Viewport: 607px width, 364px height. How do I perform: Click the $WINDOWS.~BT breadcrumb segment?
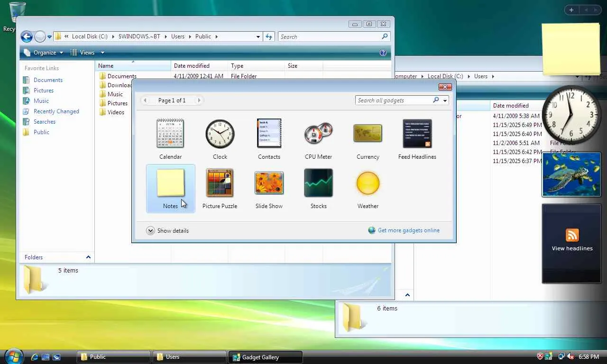(139, 36)
